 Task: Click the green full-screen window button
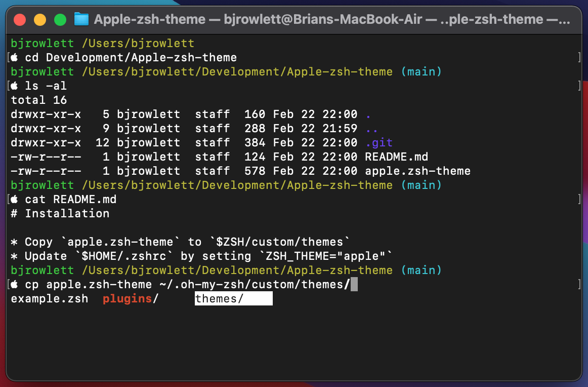click(x=60, y=20)
